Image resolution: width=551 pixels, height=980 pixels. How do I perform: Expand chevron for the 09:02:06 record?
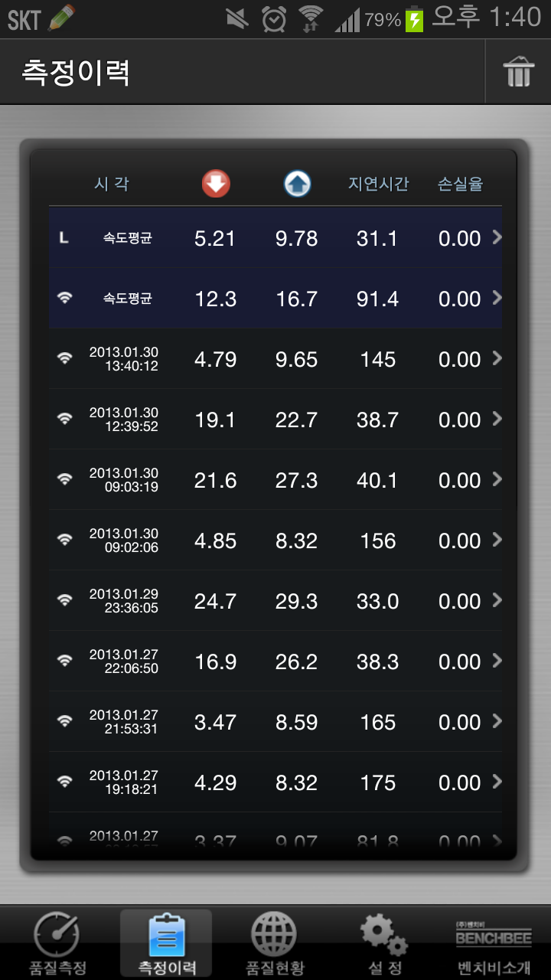[x=497, y=540]
